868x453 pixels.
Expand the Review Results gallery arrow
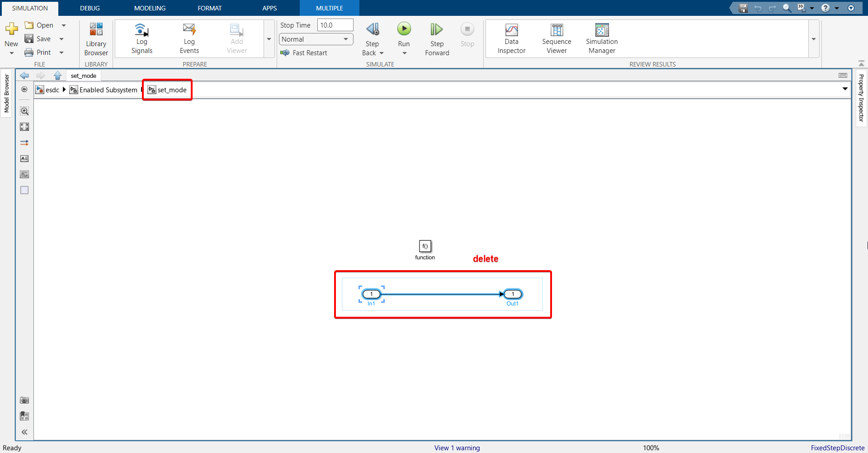point(813,39)
